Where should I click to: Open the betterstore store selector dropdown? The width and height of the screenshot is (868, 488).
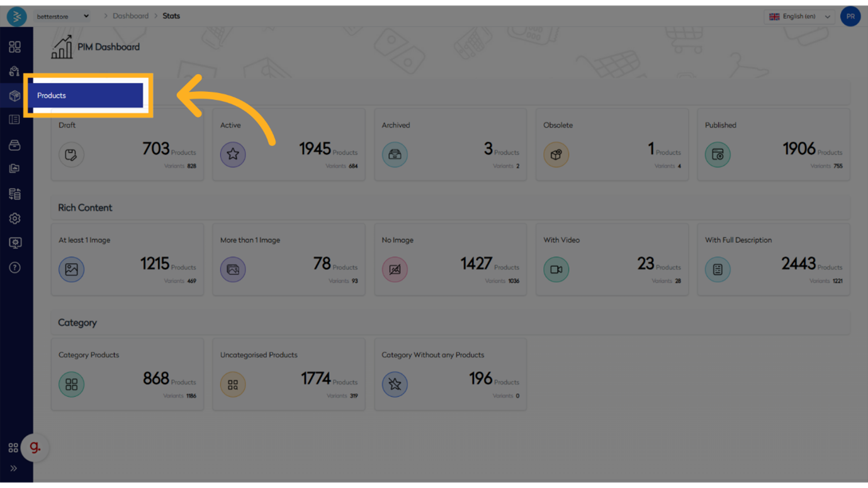[62, 16]
